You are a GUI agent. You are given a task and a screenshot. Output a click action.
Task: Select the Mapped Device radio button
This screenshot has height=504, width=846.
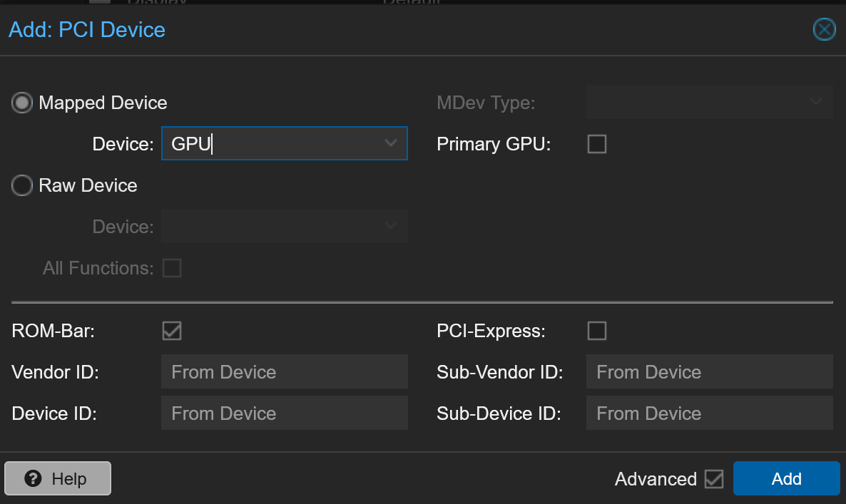click(x=23, y=103)
